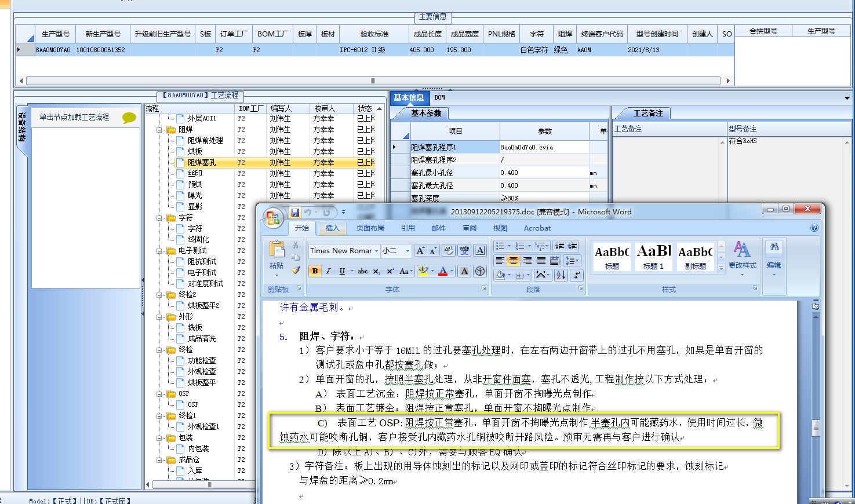
Task: Toggle justify alignment
Action: pyautogui.click(x=541, y=261)
